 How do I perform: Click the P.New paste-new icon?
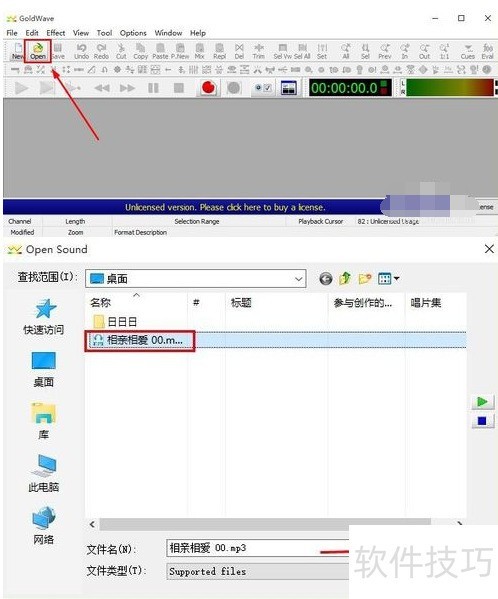(180, 51)
